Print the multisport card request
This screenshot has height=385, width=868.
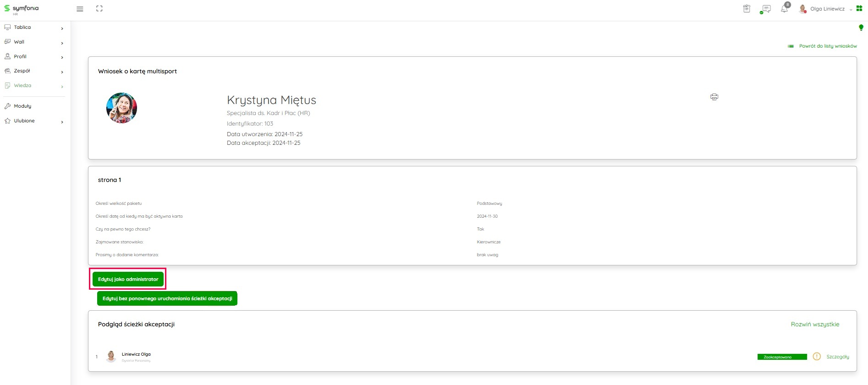pyautogui.click(x=714, y=97)
